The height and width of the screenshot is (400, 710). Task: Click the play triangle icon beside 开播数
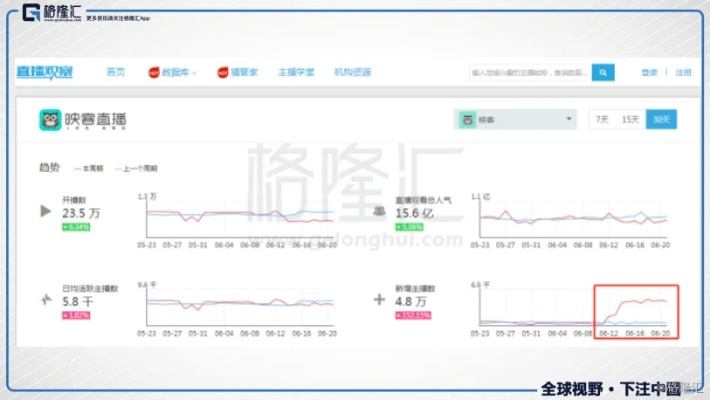45,211
